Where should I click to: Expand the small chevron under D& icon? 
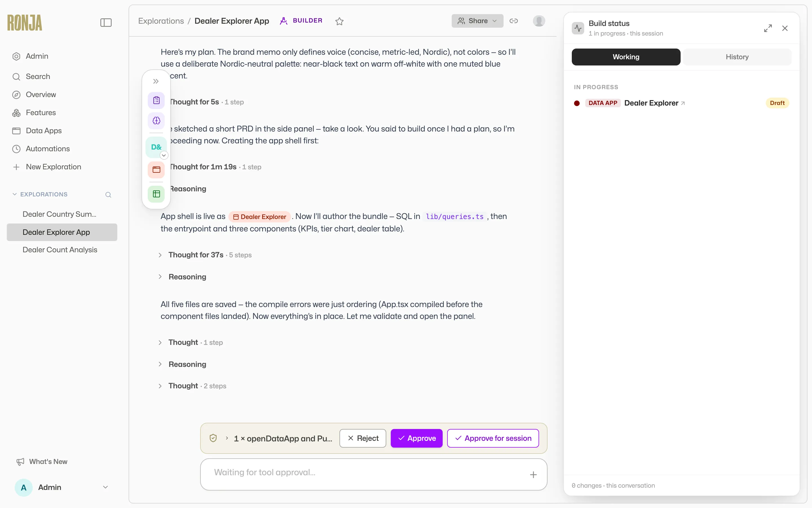[164, 155]
